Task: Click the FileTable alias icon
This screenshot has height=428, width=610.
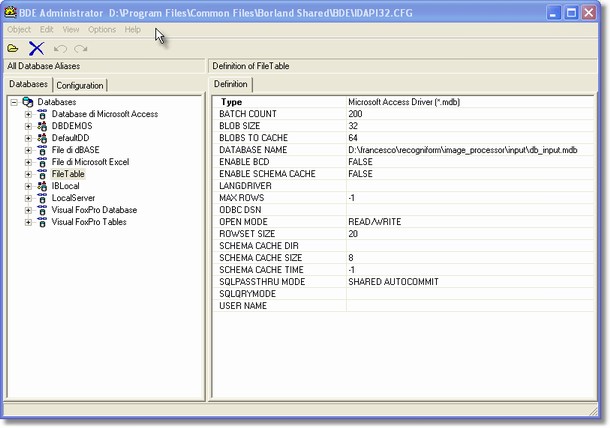Action: tap(42, 174)
